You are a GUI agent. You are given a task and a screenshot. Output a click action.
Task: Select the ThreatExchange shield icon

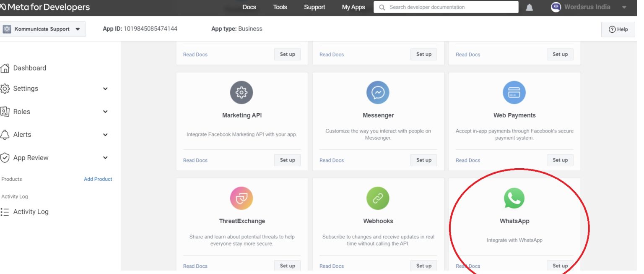pyautogui.click(x=241, y=198)
